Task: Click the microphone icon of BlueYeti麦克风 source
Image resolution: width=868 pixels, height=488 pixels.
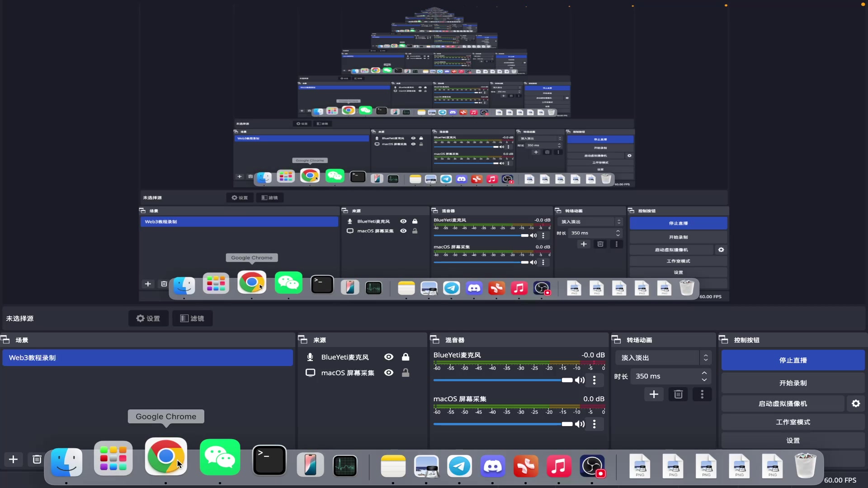Action: point(310,357)
